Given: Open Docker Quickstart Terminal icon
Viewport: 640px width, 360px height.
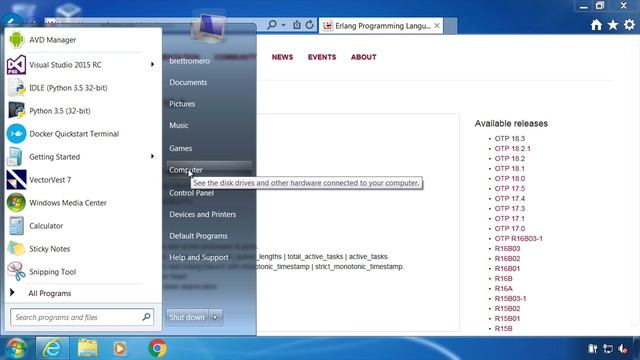Looking at the screenshot, I should pos(16,133).
